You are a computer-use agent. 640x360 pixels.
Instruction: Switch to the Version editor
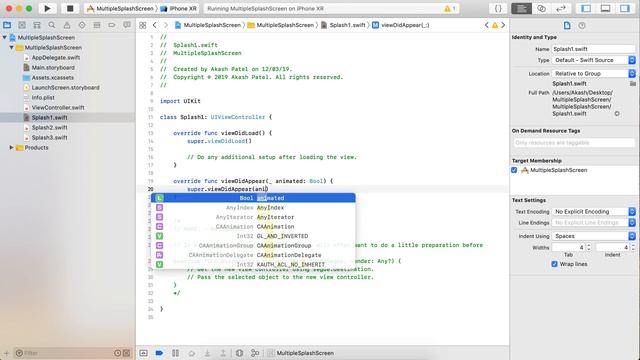coord(561,9)
